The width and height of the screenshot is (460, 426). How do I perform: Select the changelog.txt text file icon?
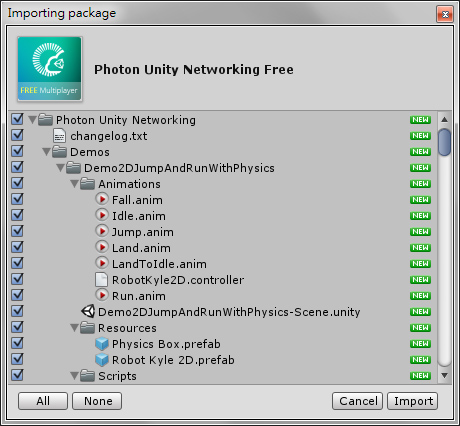(59, 136)
